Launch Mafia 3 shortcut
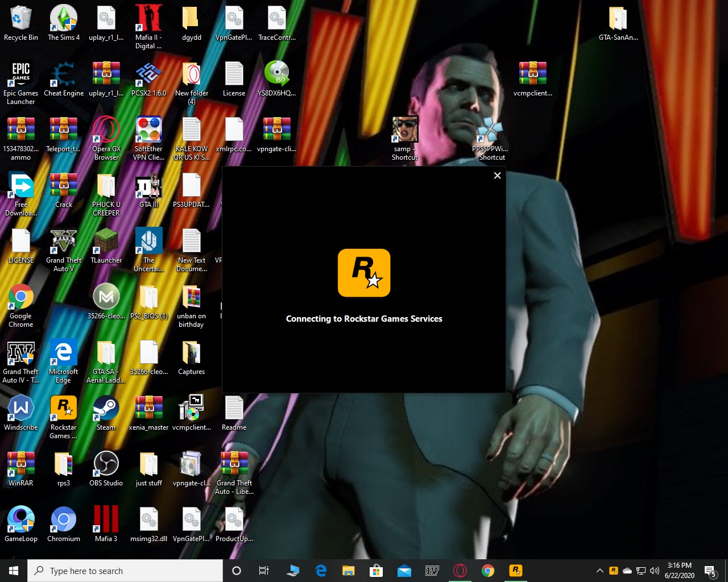The image size is (728, 582). pyautogui.click(x=106, y=525)
